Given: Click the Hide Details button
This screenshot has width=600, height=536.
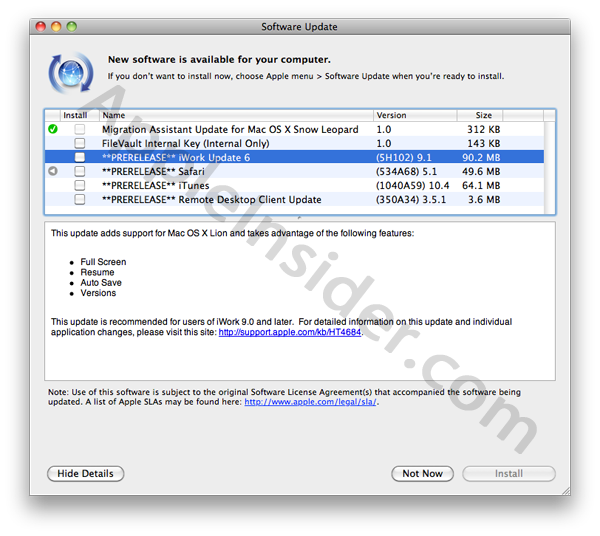Looking at the screenshot, I should coord(85,474).
